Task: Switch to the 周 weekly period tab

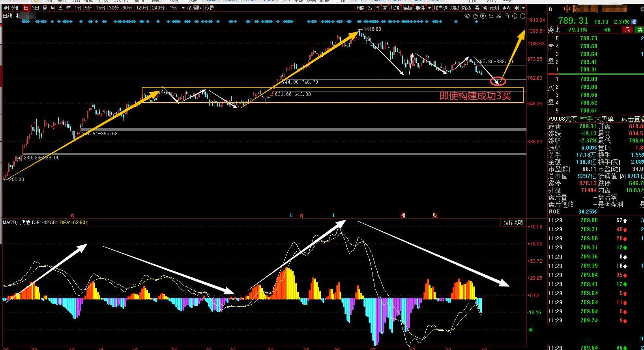Action: pos(45,8)
